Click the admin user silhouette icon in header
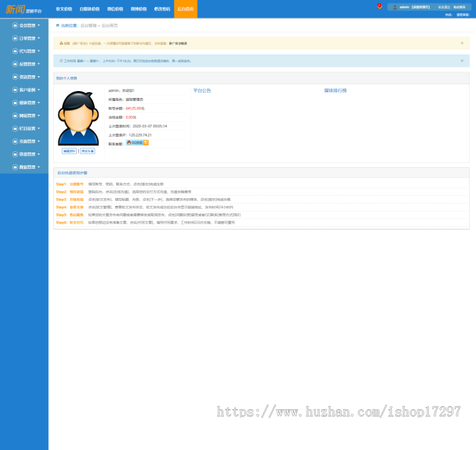The width and height of the screenshot is (476, 450). point(395,7)
